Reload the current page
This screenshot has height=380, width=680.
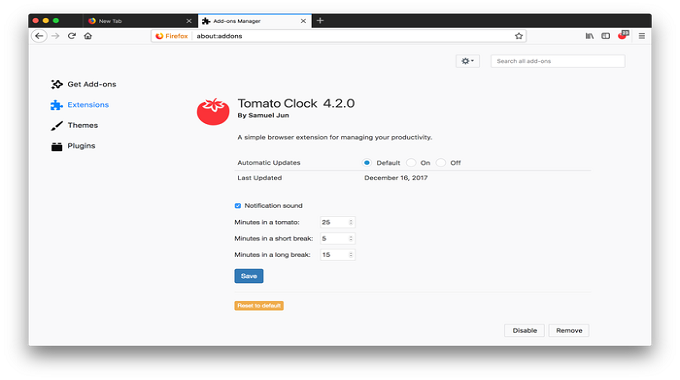[72, 36]
